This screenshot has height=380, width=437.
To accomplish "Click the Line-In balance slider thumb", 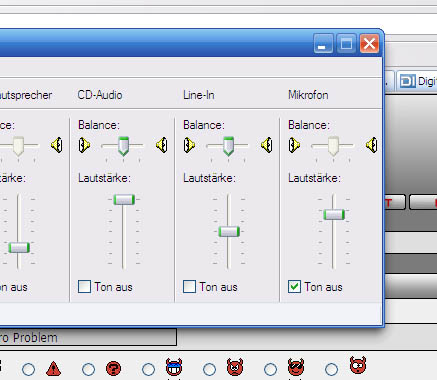I will pos(228,146).
